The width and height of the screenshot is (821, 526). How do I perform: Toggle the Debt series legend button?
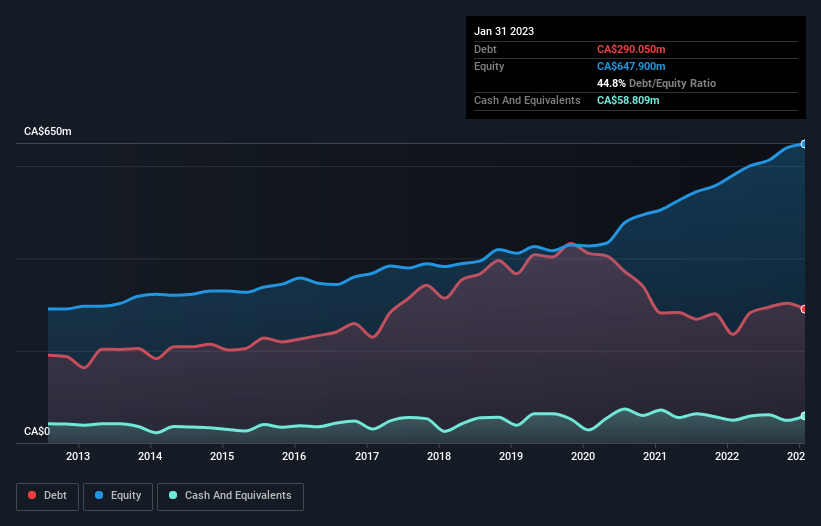(48, 496)
